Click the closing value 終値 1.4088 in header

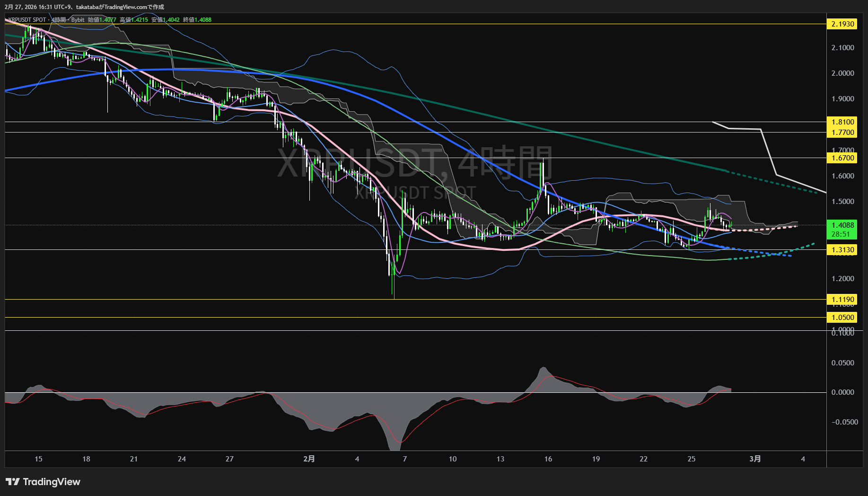click(x=197, y=20)
